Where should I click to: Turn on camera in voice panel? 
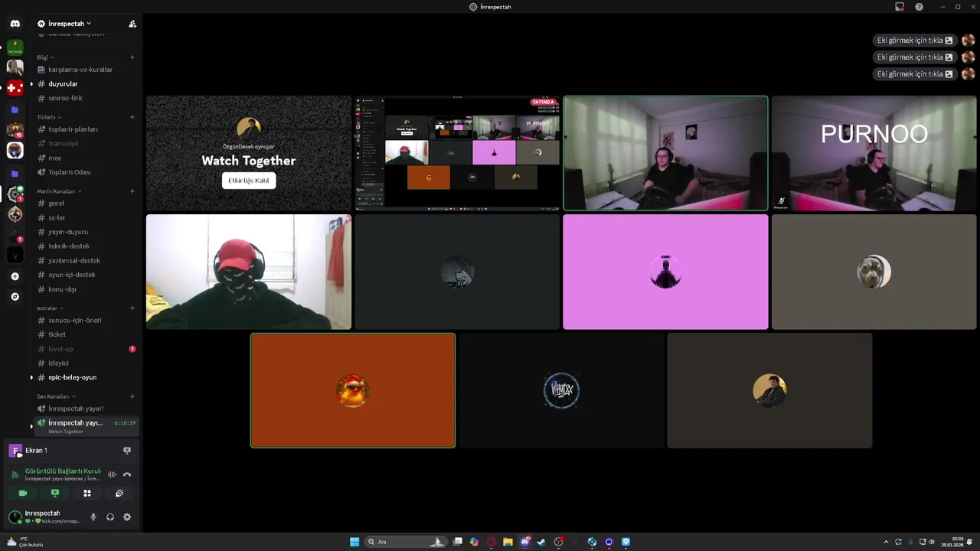tap(23, 494)
